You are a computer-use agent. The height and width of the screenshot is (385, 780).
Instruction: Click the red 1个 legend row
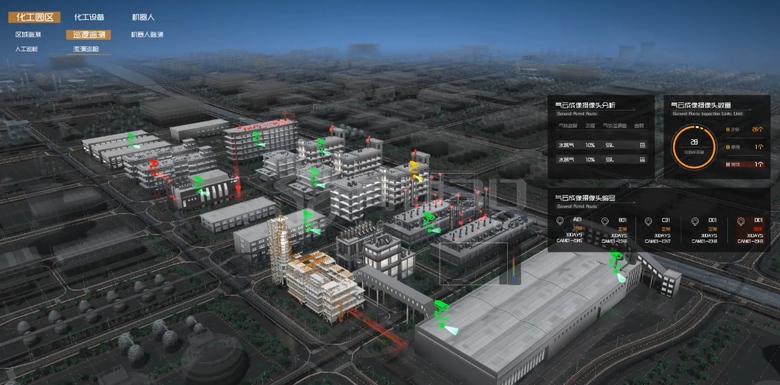pos(745,164)
